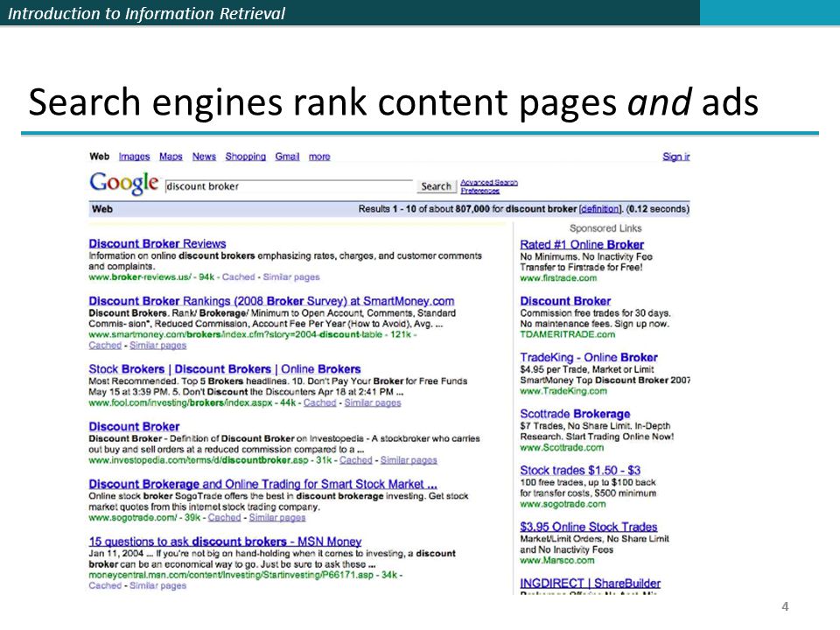This screenshot has width=840, height=630.
Task: Open the Gmail link
Action: 287,157
